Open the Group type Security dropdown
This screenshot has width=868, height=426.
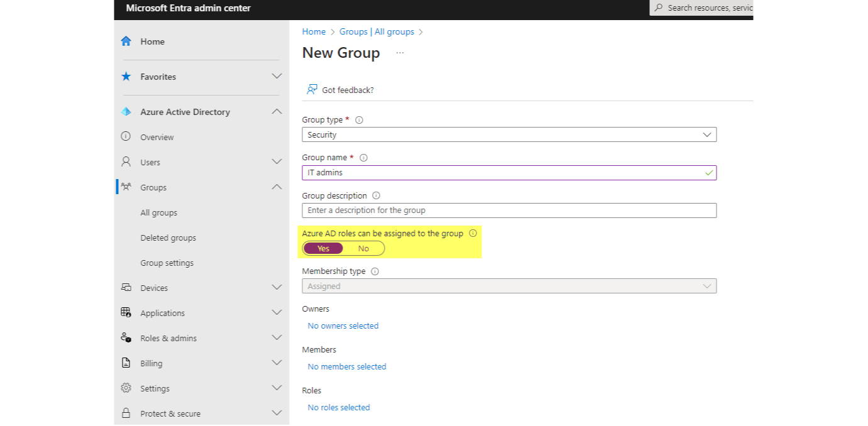tap(509, 134)
